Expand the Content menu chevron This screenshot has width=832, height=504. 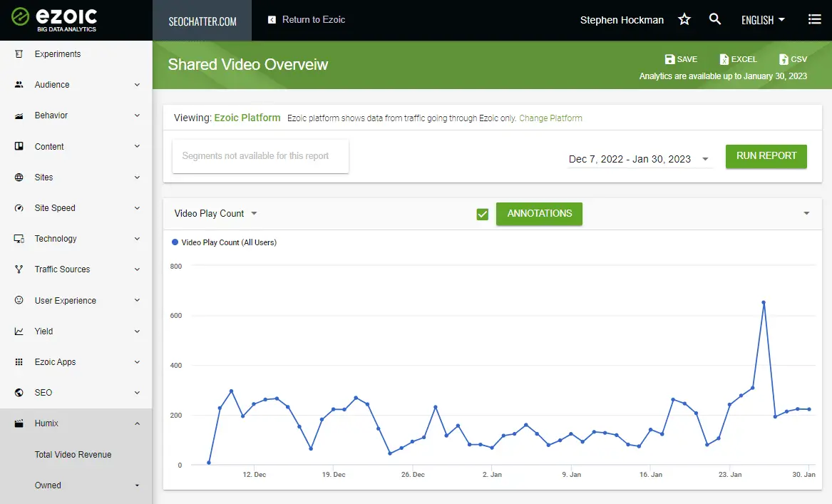[137, 146]
